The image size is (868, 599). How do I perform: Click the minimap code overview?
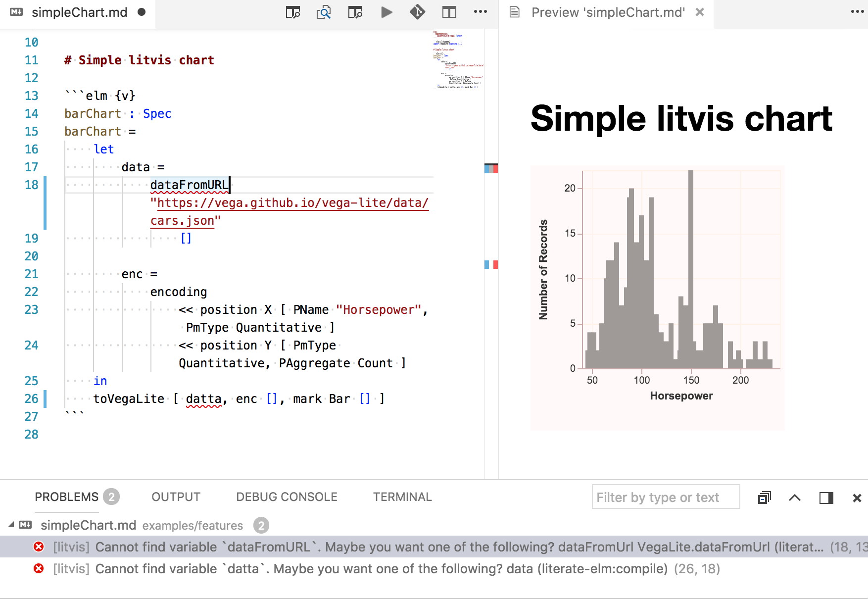coord(458,59)
